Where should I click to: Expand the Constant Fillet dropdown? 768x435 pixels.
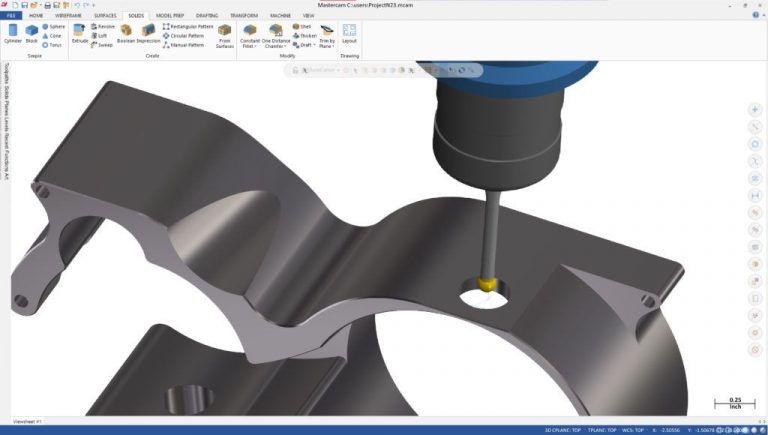[251, 46]
